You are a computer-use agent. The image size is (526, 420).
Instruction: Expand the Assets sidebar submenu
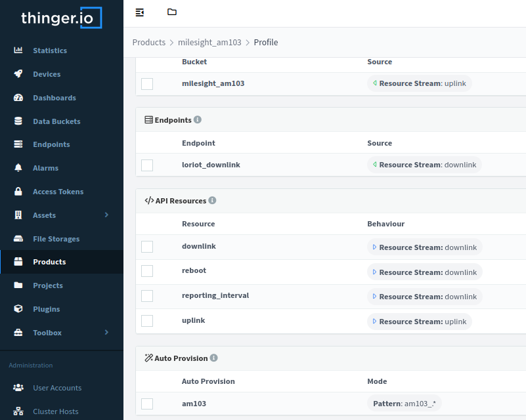click(x=106, y=215)
